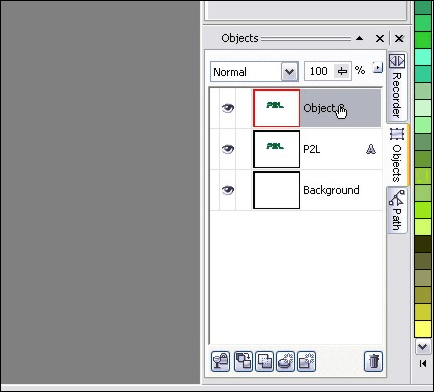Click the New Object icon

pos(306,361)
